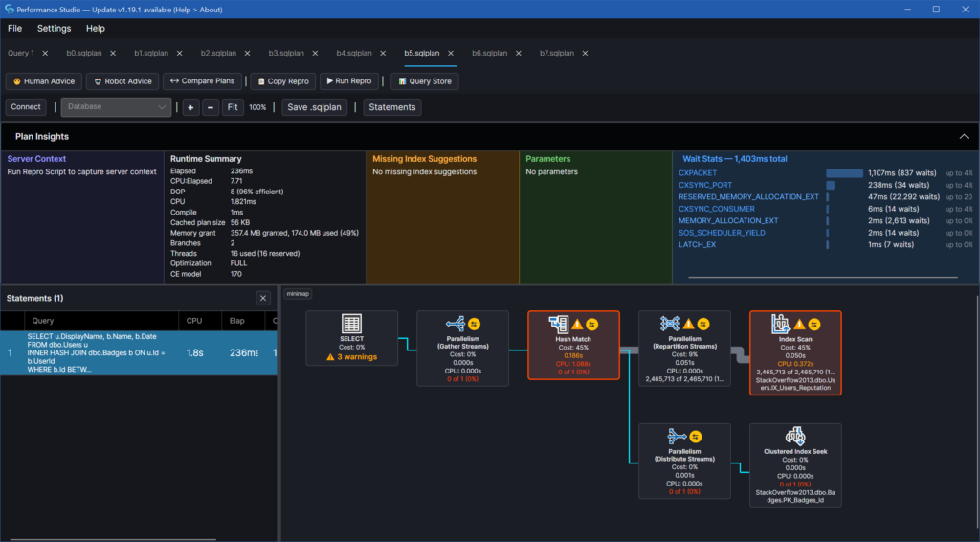980x542 pixels.
Task: Open Query Store
Action: [424, 81]
